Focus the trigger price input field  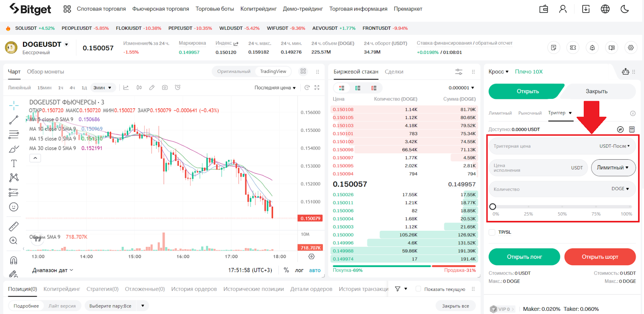click(562, 146)
